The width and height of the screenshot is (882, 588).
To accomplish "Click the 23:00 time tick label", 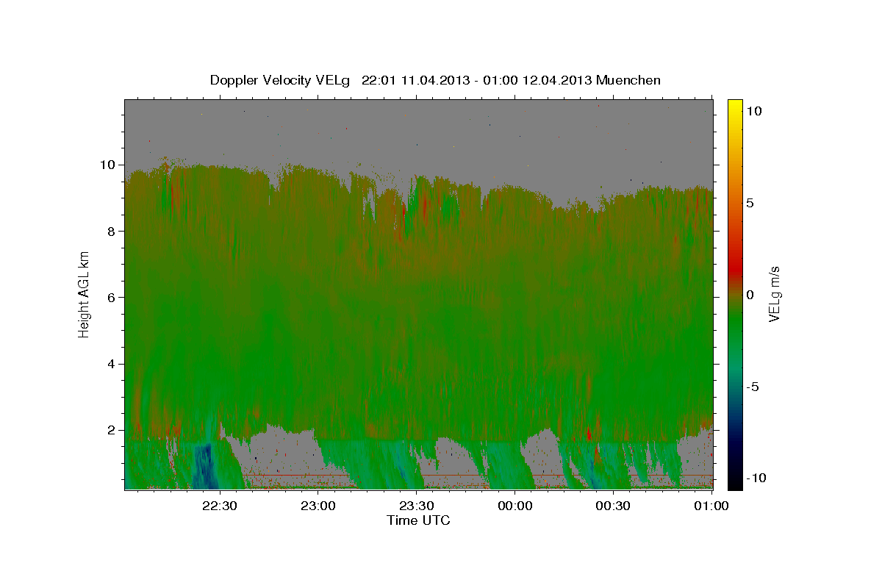I will click(x=318, y=506).
